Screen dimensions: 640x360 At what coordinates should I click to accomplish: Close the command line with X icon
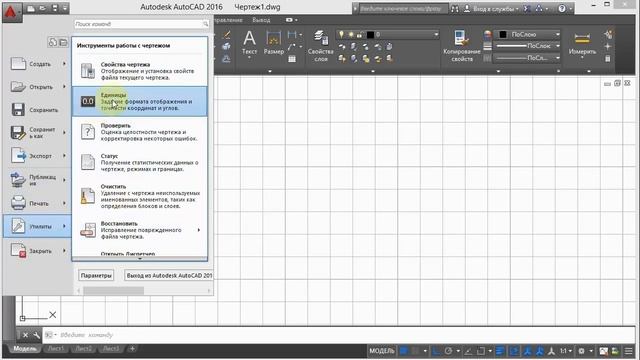(x=25, y=335)
